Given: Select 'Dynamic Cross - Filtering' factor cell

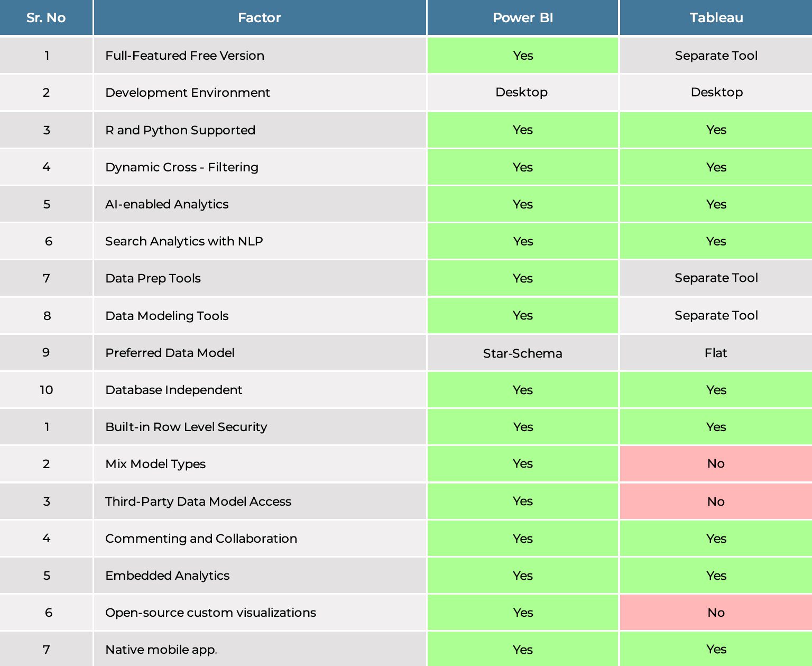Looking at the screenshot, I should pos(260,167).
